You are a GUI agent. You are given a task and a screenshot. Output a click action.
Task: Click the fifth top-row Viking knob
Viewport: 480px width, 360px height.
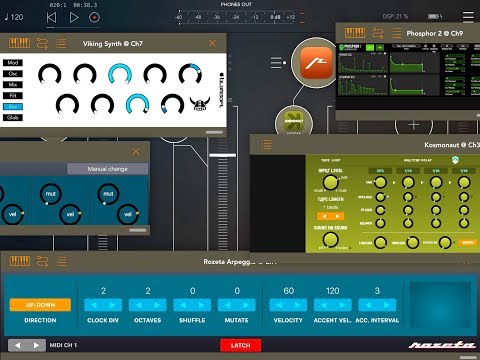coord(190,74)
